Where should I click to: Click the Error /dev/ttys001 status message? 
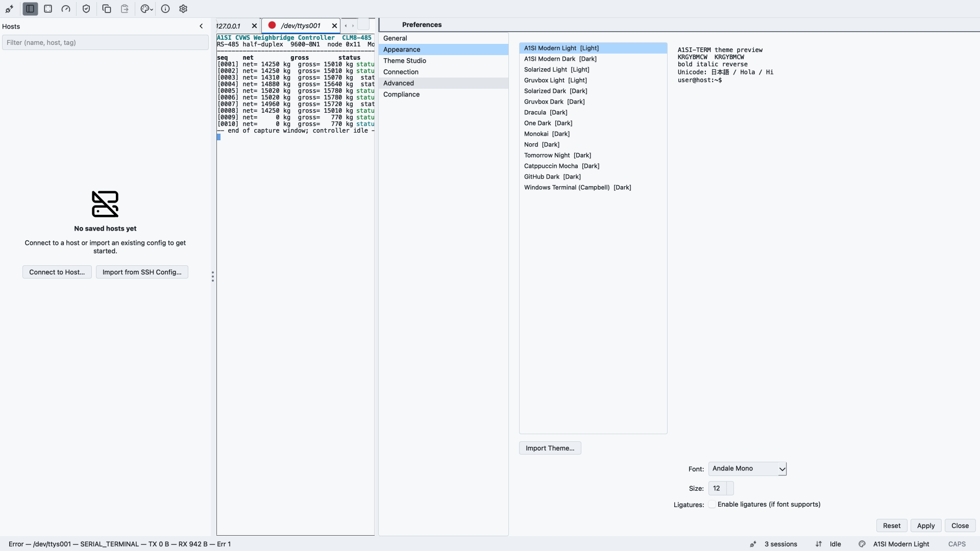(x=119, y=544)
